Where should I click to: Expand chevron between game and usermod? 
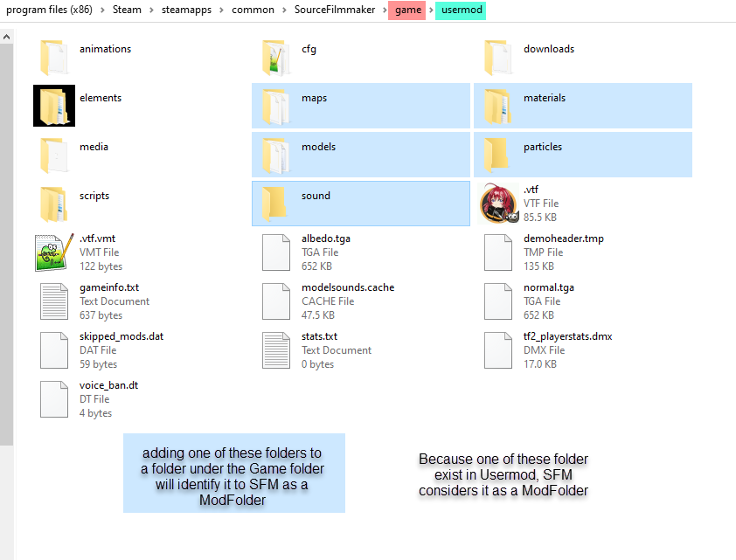(430, 10)
